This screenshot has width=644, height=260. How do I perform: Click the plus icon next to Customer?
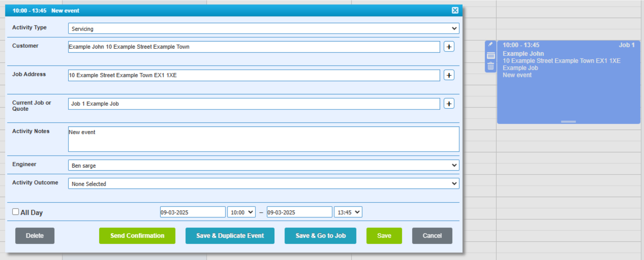(x=449, y=47)
